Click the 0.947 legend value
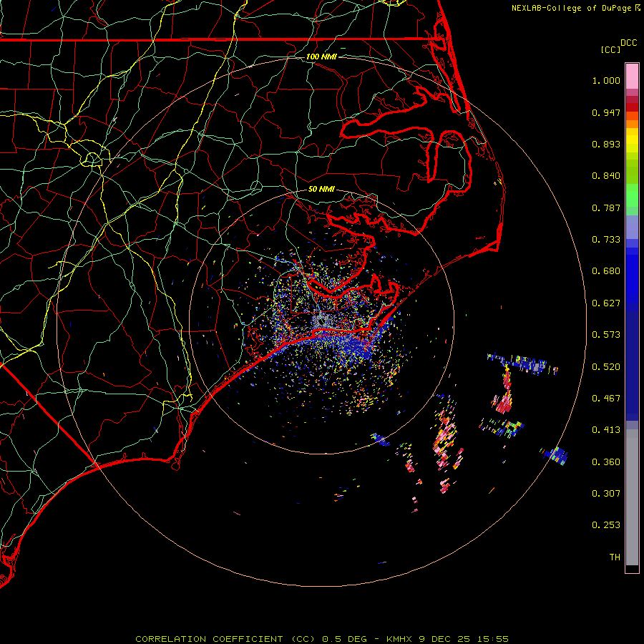This screenshot has height=644, width=644. [606, 112]
